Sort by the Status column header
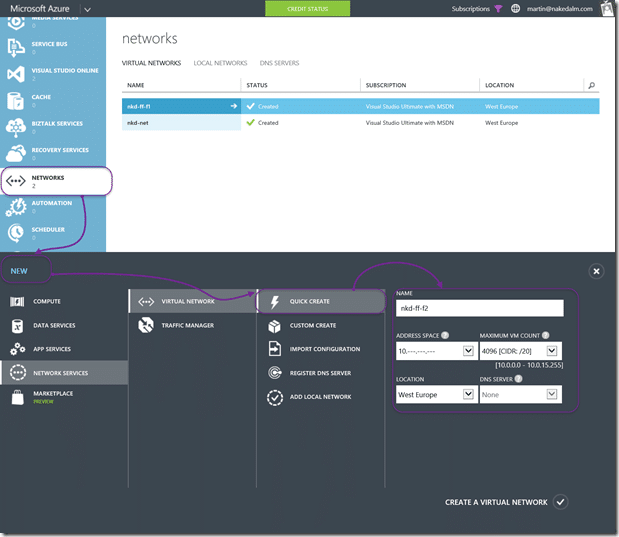Image resolution: width=619 pixels, height=537 pixels. click(257, 85)
